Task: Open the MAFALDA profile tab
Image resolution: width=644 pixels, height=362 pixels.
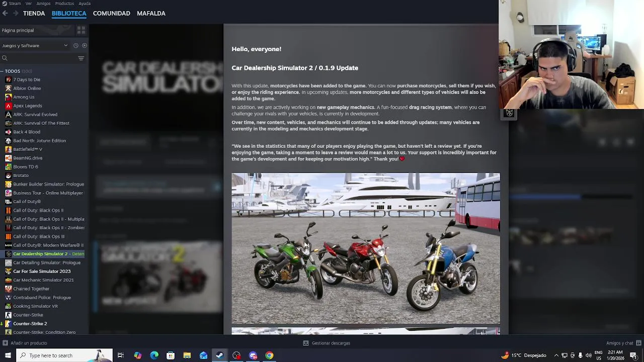Action: 151,13
